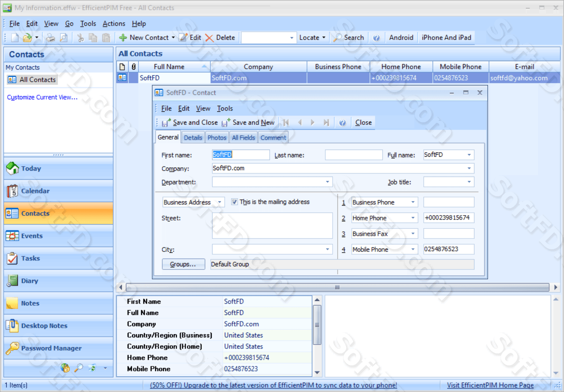Open the Go menu in main window
Image resolution: width=564 pixels, height=392 pixels.
(x=69, y=24)
